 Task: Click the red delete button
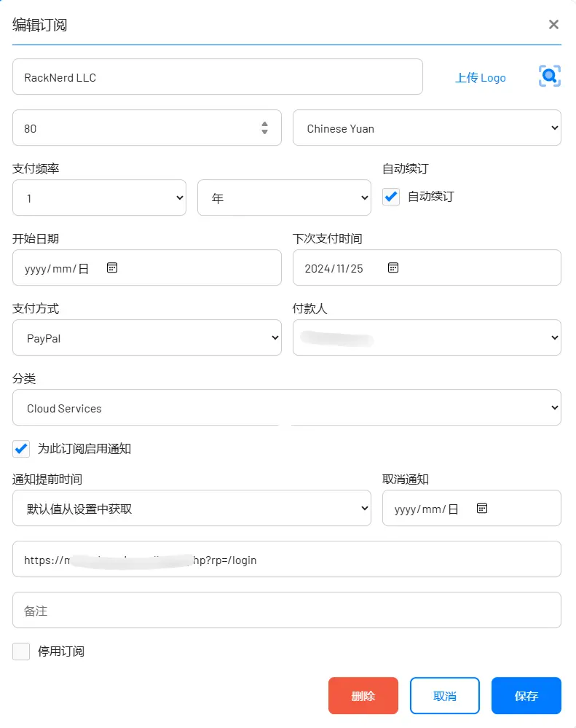click(363, 695)
